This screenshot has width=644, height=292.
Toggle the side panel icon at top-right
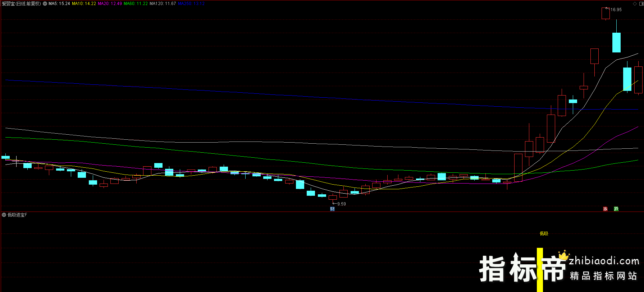click(x=641, y=4)
